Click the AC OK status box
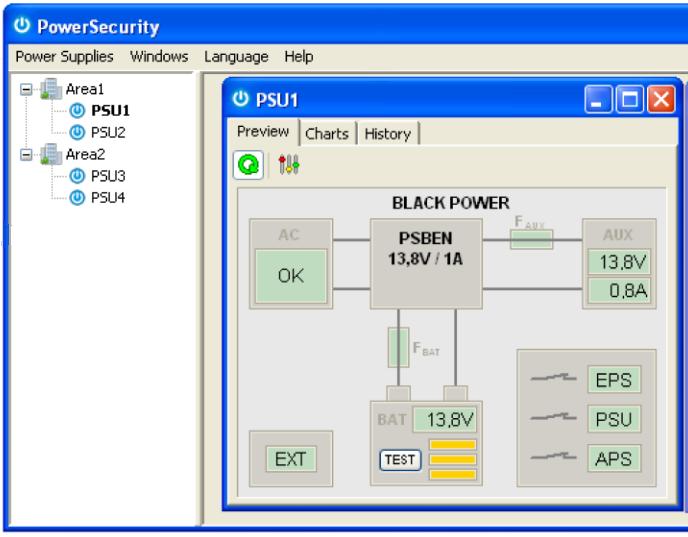Image resolution: width=688 pixels, height=537 pixels. coord(291,276)
